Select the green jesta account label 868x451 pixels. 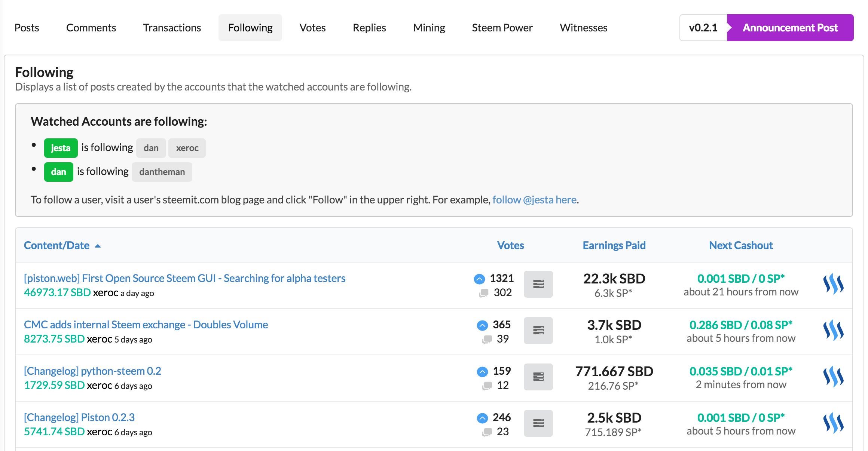[61, 148]
